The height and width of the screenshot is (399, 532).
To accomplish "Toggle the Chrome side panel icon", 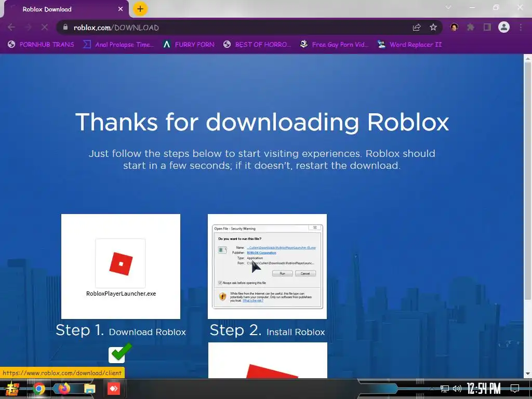I will (487, 27).
